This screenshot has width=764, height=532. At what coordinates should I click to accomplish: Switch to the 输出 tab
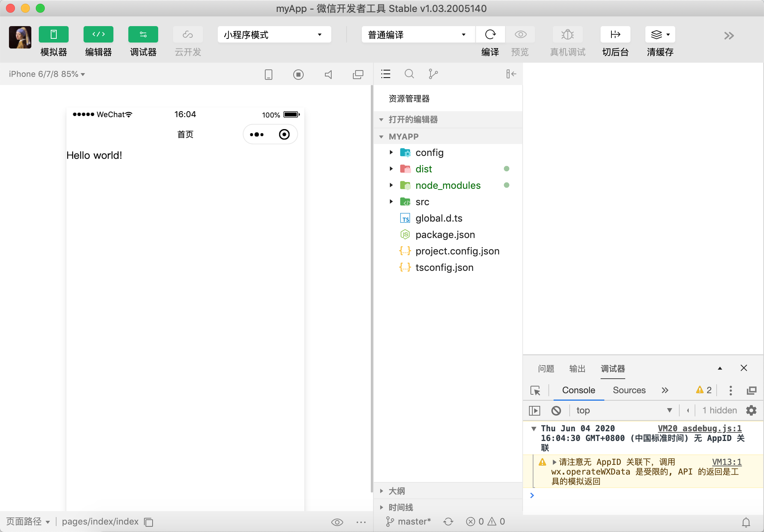577,369
